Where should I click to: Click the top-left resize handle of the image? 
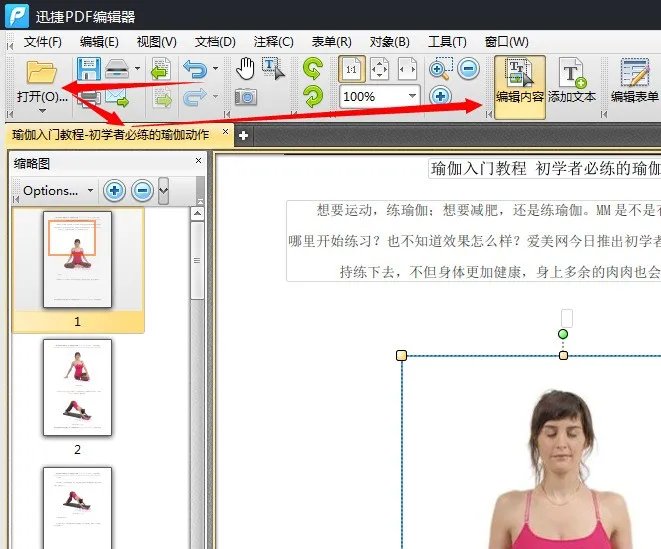pos(401,355)
